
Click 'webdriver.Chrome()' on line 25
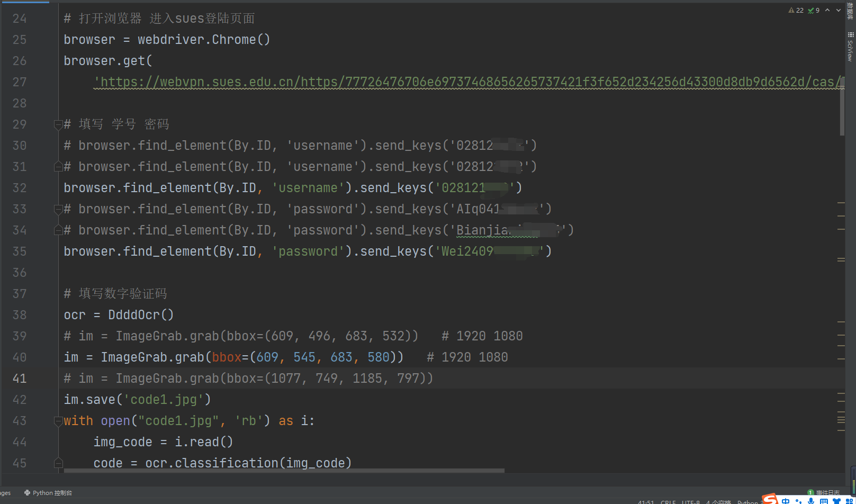[x=204, y=40]
